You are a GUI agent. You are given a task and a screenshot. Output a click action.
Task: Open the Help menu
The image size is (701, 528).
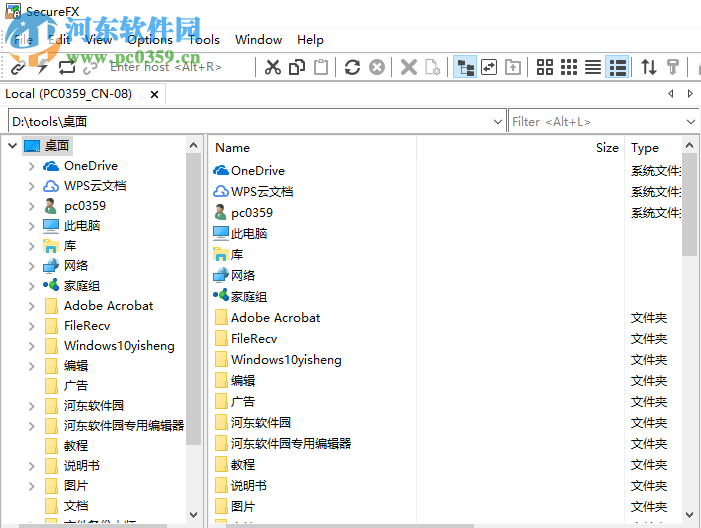pyautogui.click(x=310, y=40)
